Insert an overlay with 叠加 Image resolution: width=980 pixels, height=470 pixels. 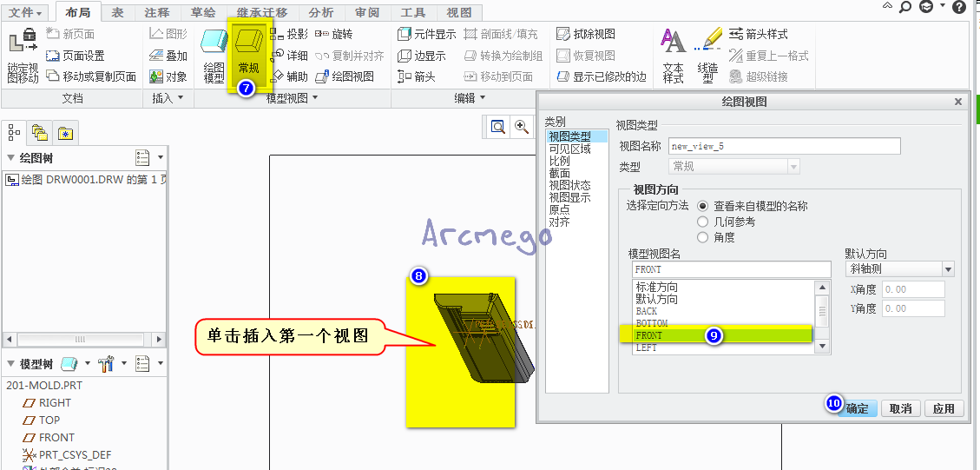click(168, 56)
